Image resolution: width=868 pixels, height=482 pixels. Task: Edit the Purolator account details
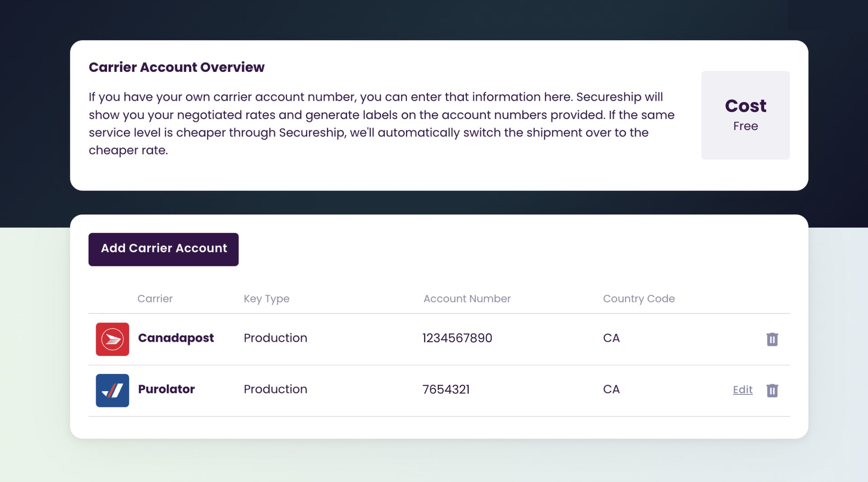coord(742,390)
